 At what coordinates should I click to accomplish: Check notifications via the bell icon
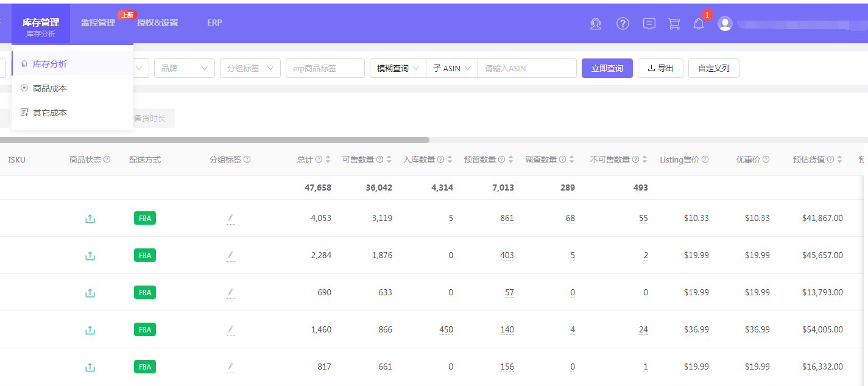(x=698, y=24)
